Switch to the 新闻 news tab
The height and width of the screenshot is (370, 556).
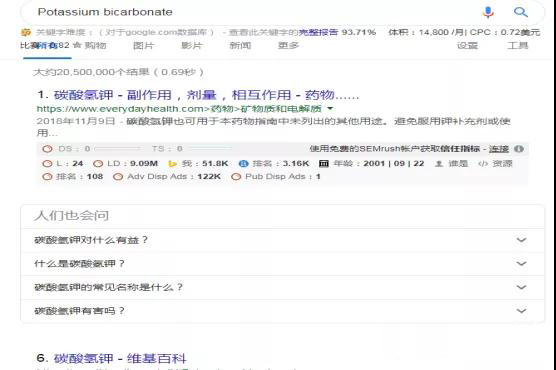(240, 45)
